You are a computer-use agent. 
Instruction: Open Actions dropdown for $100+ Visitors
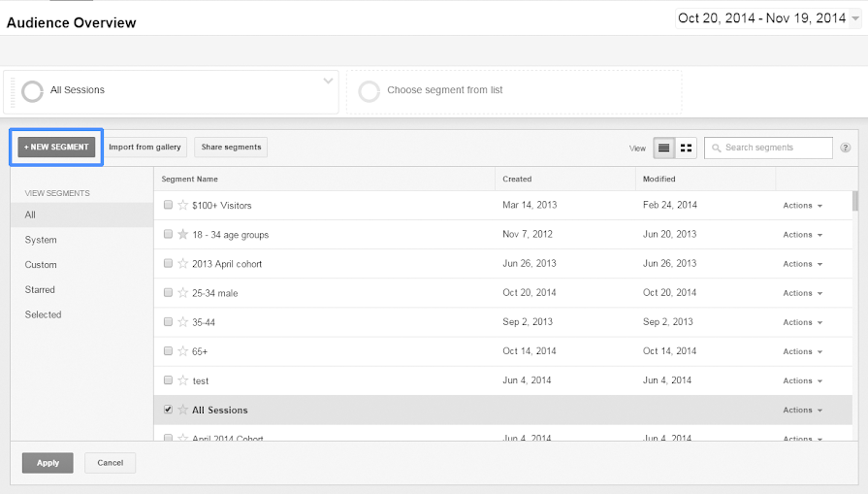802,206
